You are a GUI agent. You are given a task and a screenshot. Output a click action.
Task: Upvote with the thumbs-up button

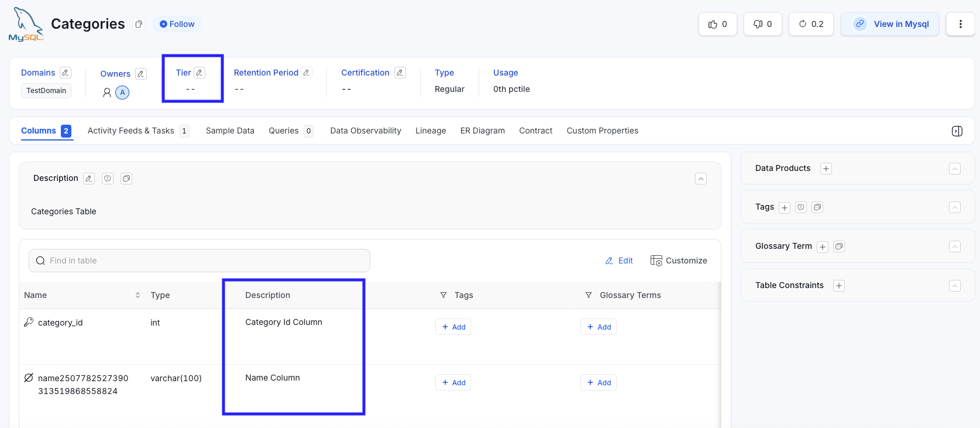pyautogui.click(x=717, y=24)
